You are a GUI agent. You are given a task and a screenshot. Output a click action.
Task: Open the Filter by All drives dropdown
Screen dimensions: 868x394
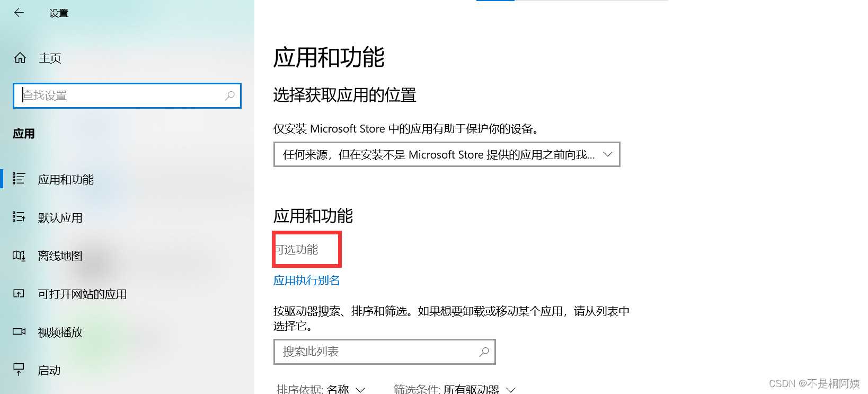(x=455, y=389)
